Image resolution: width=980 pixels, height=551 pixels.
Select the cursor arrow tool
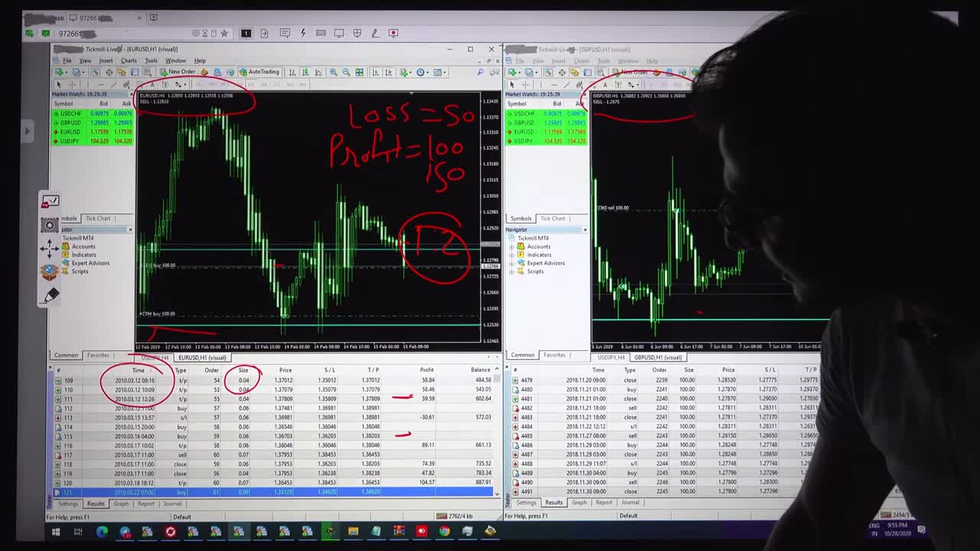58,84
